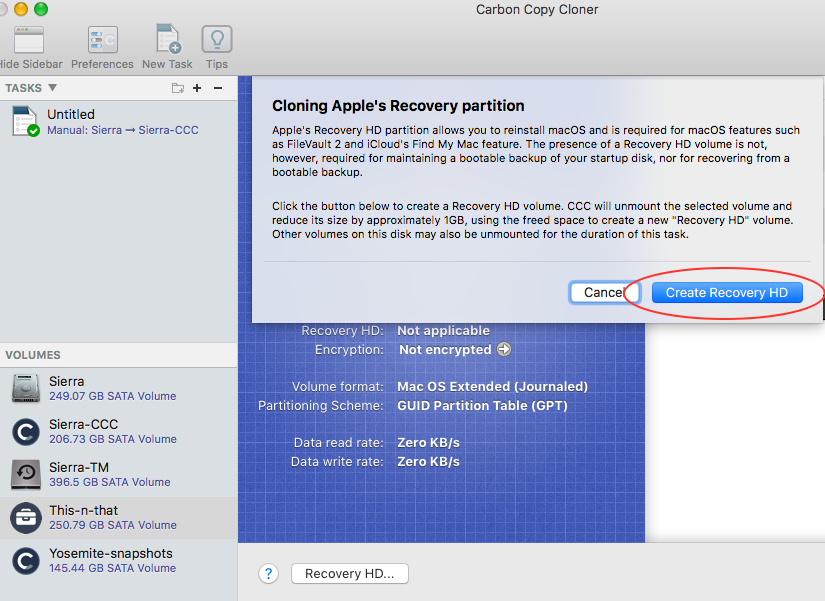Click 'GUID Partition Table (GPT)' value
The image size is (825, 601).
[x=482, y=406]
